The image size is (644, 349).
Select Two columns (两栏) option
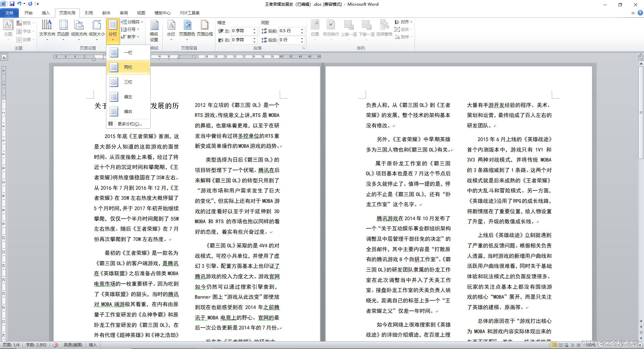pyautogui.click(x=128, y=67)
